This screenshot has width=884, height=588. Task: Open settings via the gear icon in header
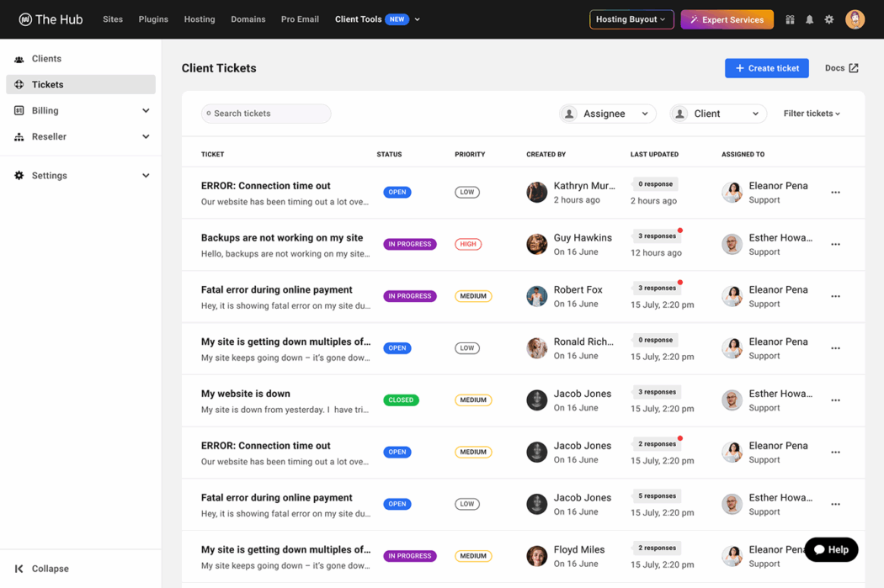tap(829, 19)
